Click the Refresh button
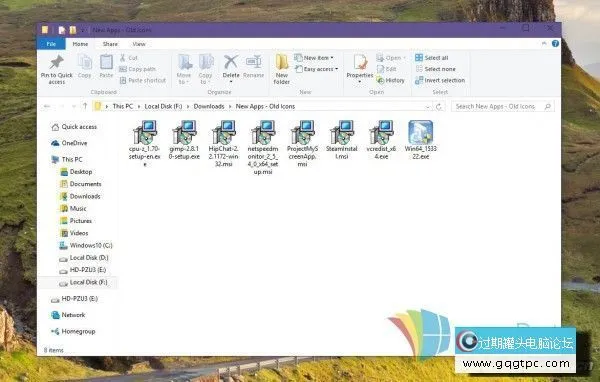This screenshot has height=382, width=600. [x=439, y=107]
